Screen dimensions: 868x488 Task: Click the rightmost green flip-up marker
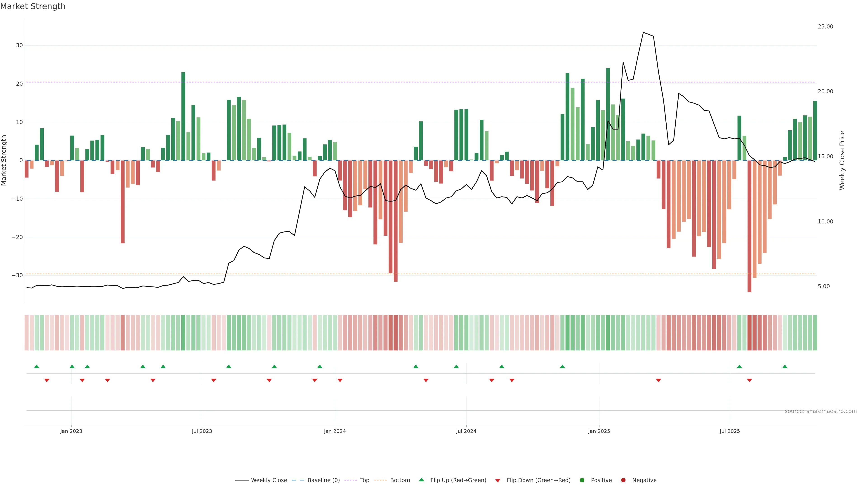(x=785, y=366)
